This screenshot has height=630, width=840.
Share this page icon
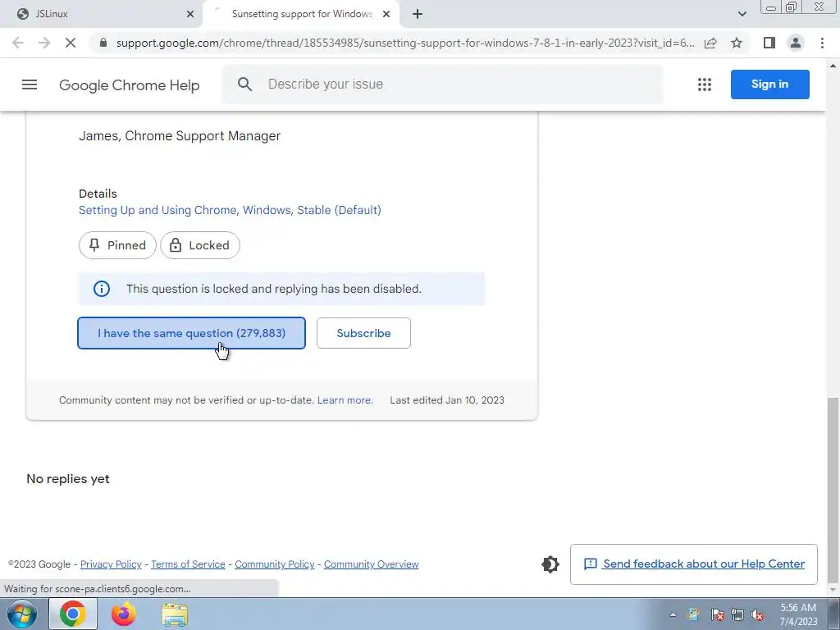click(710, 43)
